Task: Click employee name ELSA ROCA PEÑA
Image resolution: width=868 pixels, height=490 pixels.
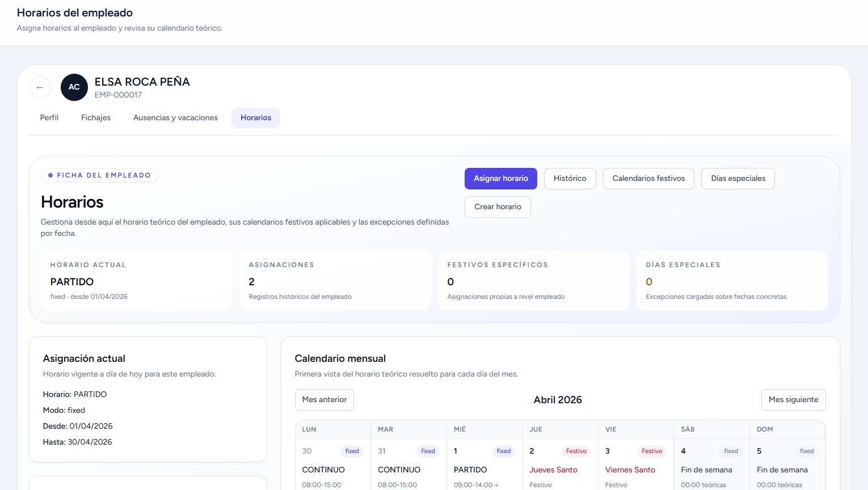Action: 142,82
